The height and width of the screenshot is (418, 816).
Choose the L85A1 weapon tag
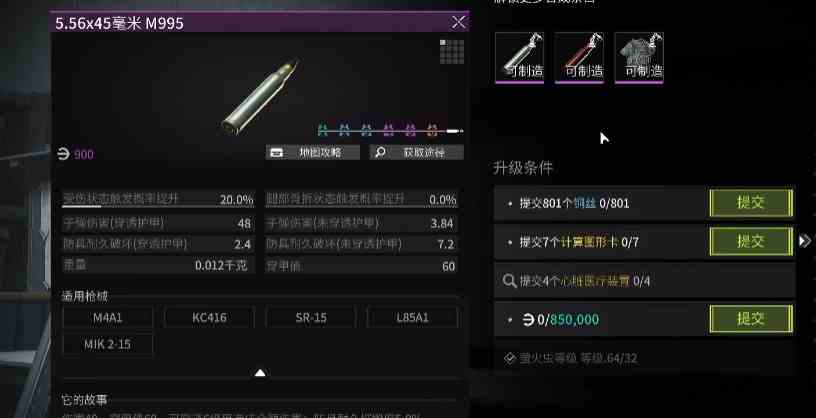click(412, 318)
